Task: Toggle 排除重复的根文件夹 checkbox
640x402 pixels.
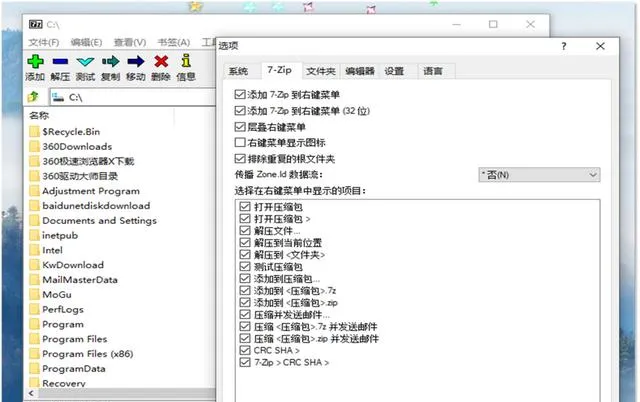Action: coord(240,158)
